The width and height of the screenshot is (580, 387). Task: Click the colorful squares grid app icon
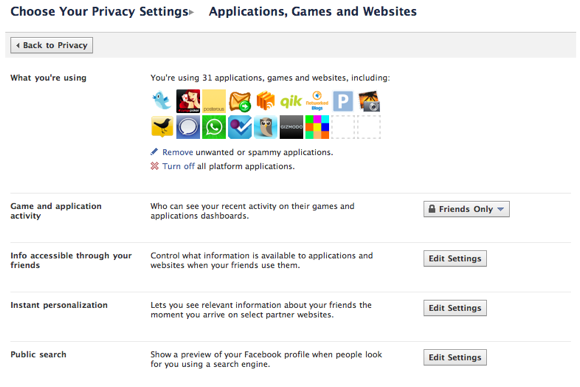(x=317, y=127)
